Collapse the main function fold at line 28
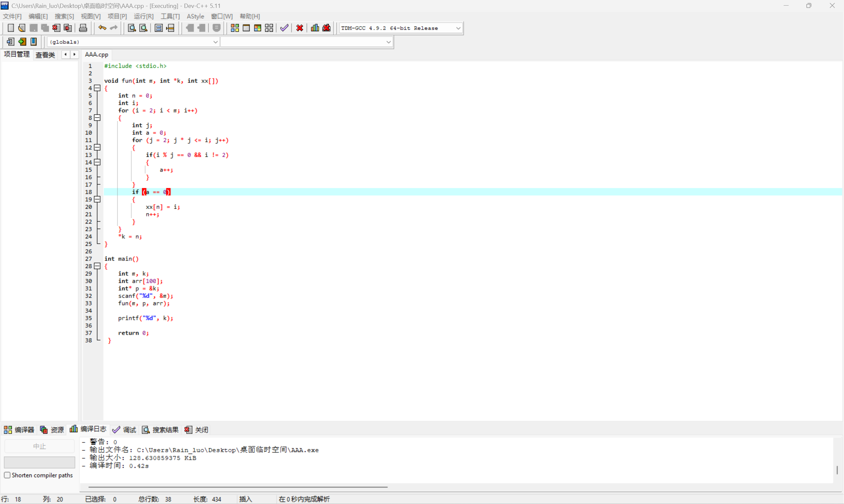The width and height of the screenshot is (844, 504). click(98, 266)
